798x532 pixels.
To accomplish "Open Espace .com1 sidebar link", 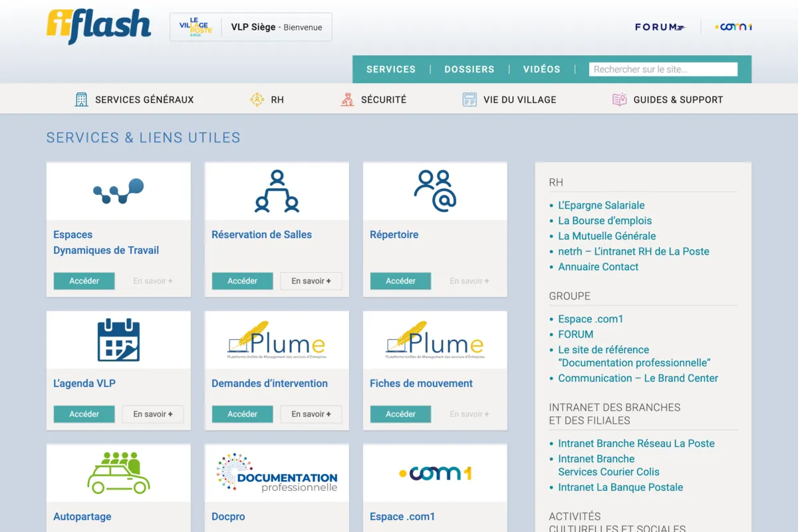I will [591, 319].
